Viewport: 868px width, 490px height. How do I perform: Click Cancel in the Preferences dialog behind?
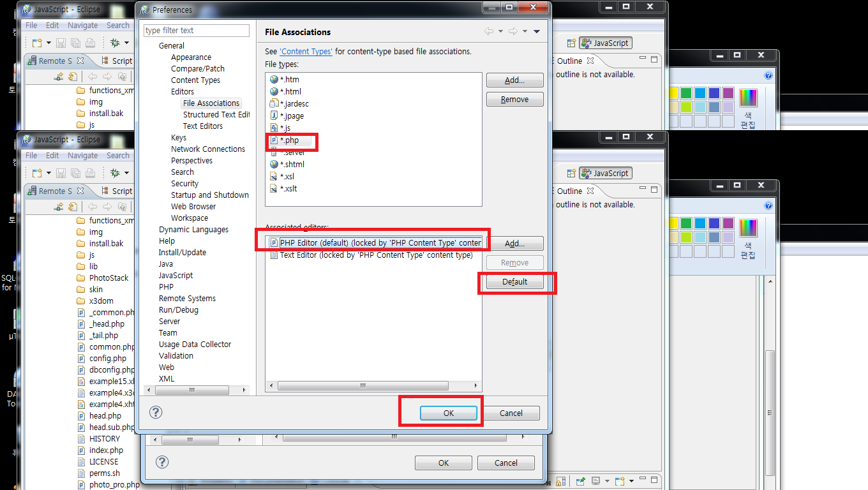click(x=506, y=463)
